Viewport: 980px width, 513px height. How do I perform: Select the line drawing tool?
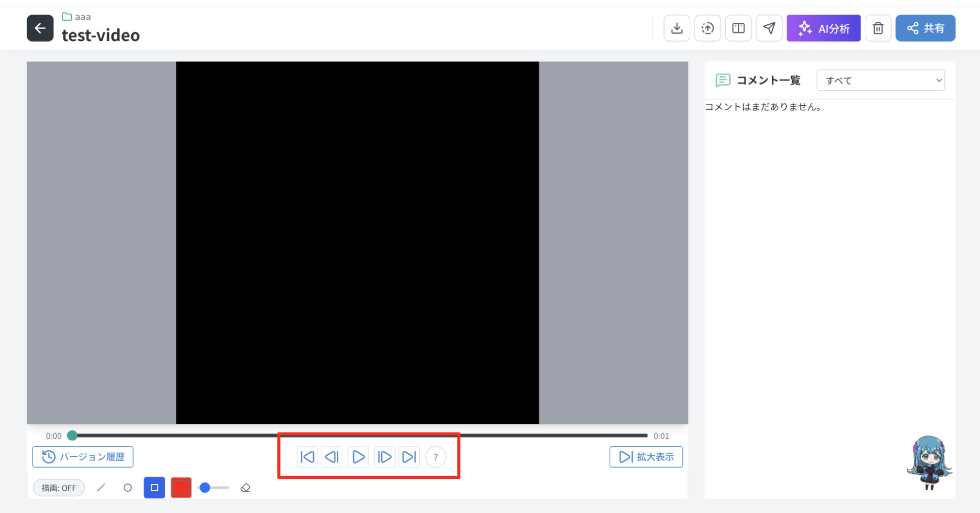click(x=101, y=488)
